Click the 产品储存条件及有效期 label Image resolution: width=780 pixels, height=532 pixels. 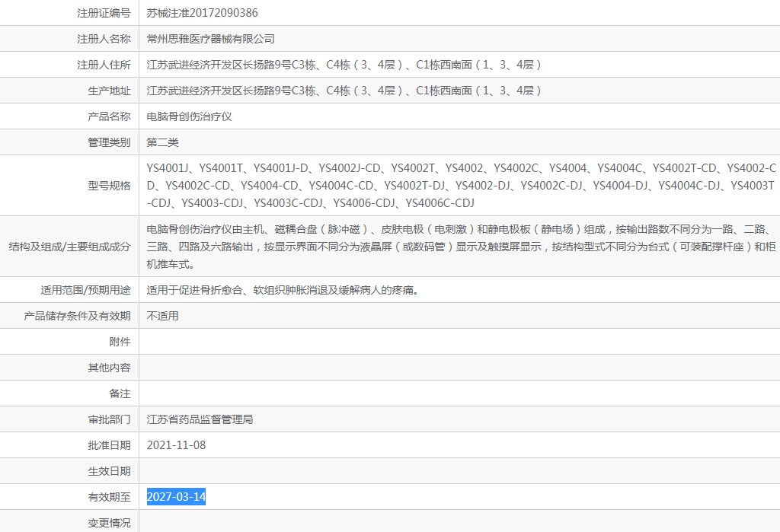coord(77,316)
